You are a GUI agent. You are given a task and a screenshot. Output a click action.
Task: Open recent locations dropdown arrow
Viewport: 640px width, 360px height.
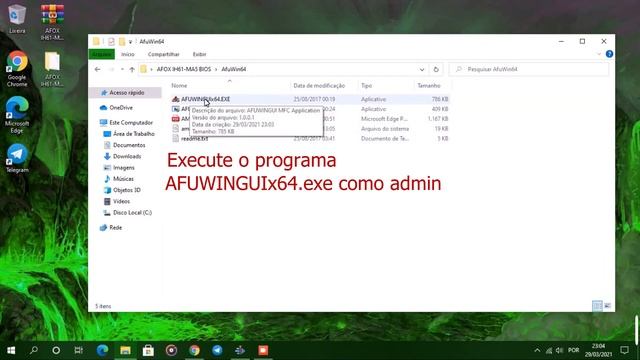coord(122,69)
